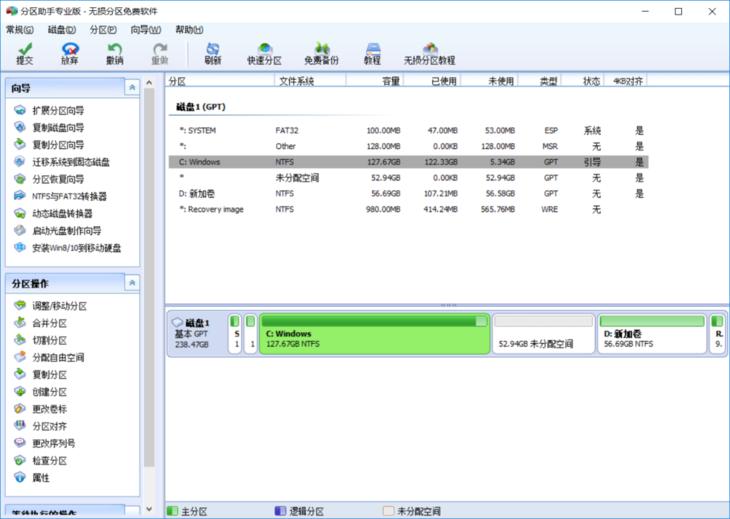
Task: Open the 快速分区 quick partition tool
Action: pyautogui.click(x=264, y=54)
